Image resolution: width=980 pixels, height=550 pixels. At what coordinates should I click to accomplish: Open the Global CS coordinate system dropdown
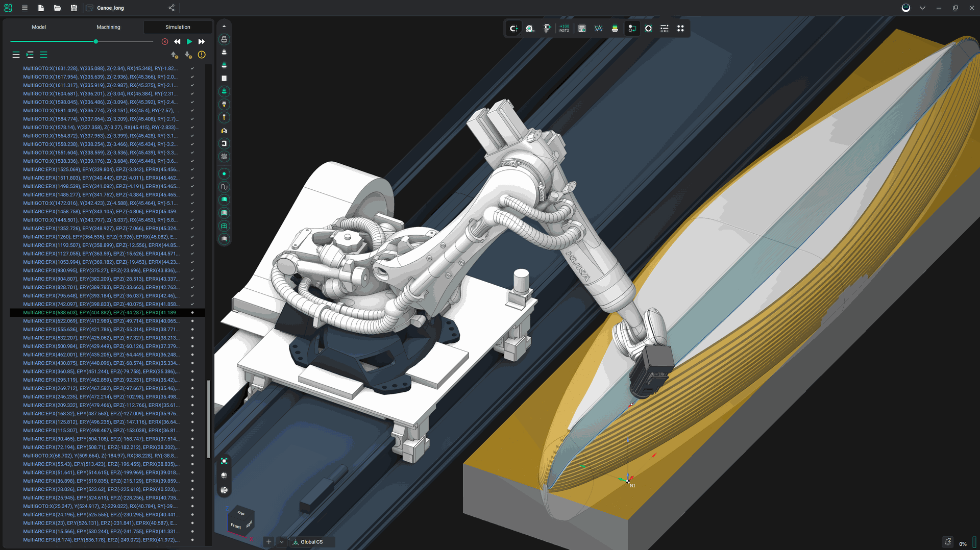(312, 542)
